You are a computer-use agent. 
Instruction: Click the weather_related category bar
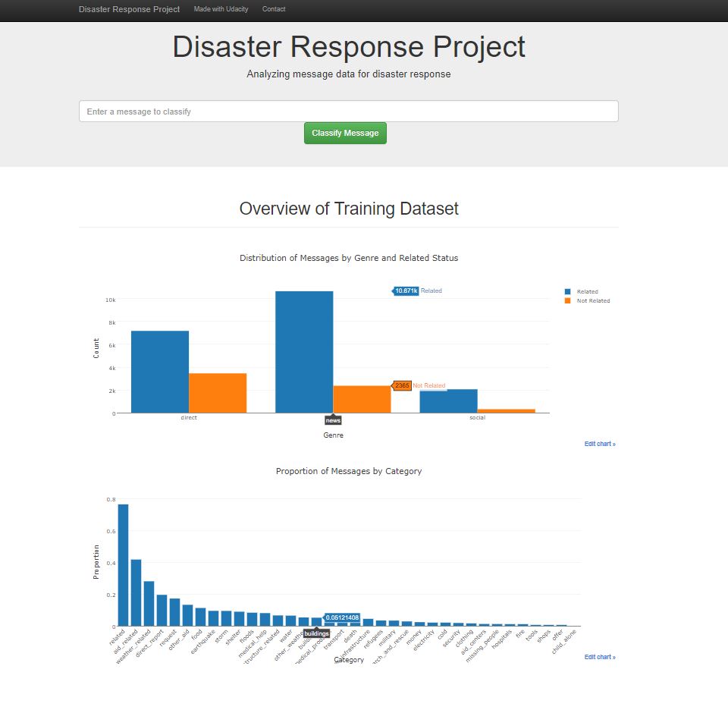(149, 604)
